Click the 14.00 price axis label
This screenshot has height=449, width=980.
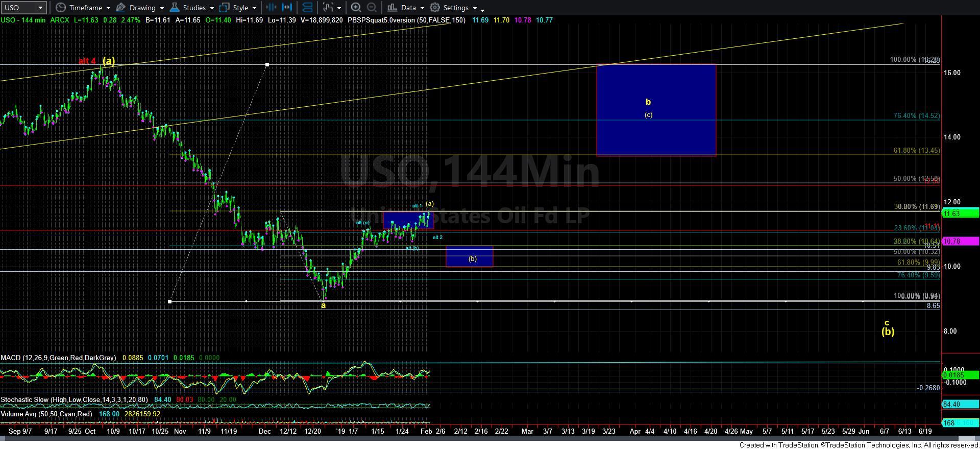[952, 137]
